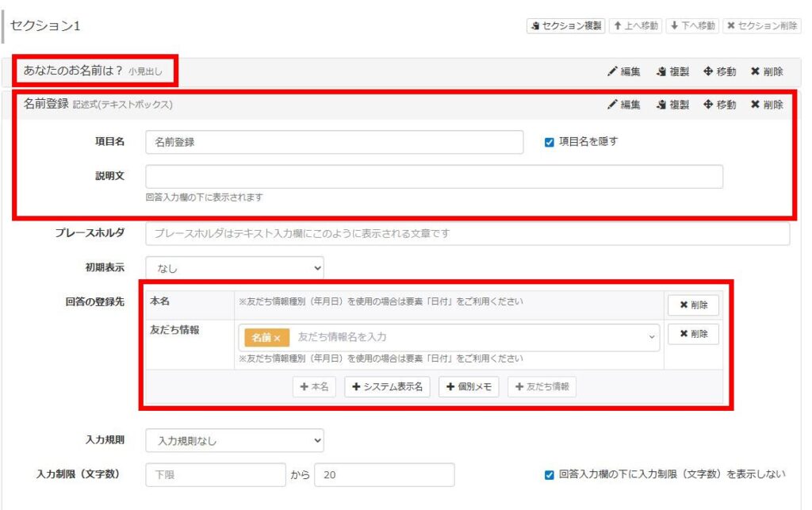This screenshot has height=510, width=812.
Task: Move the section up with 上へ移動
Action: click(x=636, y=26)
